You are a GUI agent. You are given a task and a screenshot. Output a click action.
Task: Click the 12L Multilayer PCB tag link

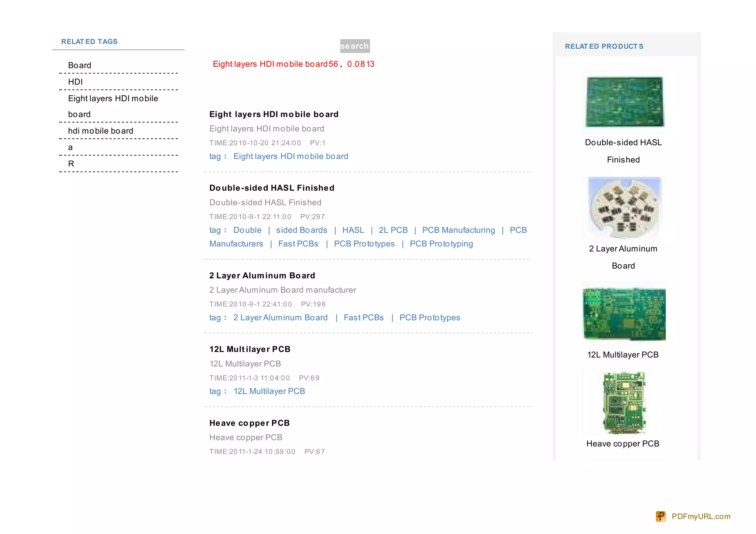point(269,391)
